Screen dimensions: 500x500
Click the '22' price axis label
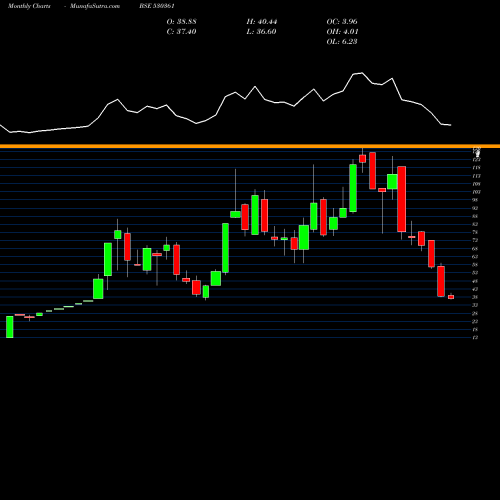coord(475,321)
